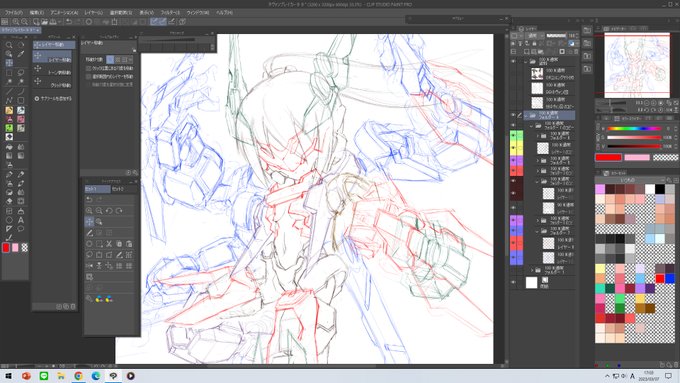Toggle eye icon on green-colored layer row
The width and height of the screenshot is (680, 383).
click(x=513, y=136)
